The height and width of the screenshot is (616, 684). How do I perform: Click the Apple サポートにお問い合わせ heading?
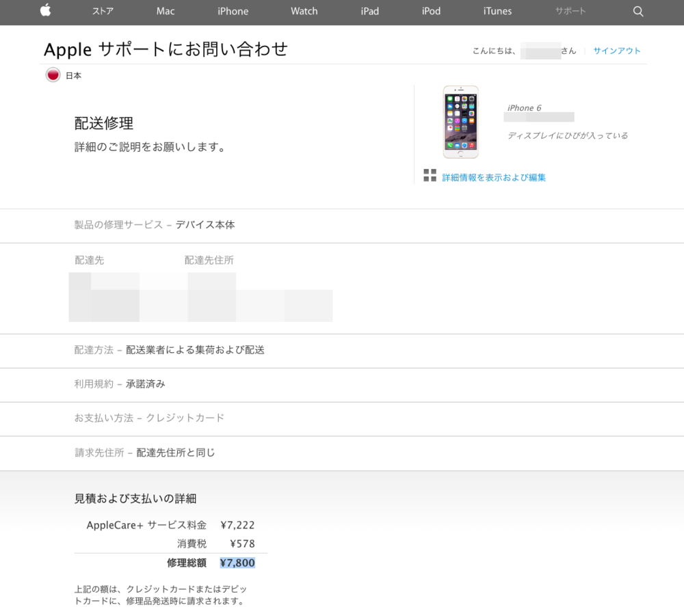coord(166,49)
